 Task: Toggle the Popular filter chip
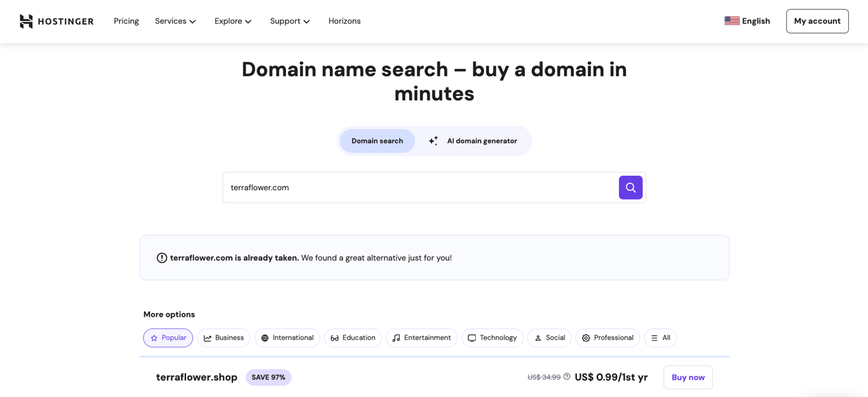(x=167, y=338)
